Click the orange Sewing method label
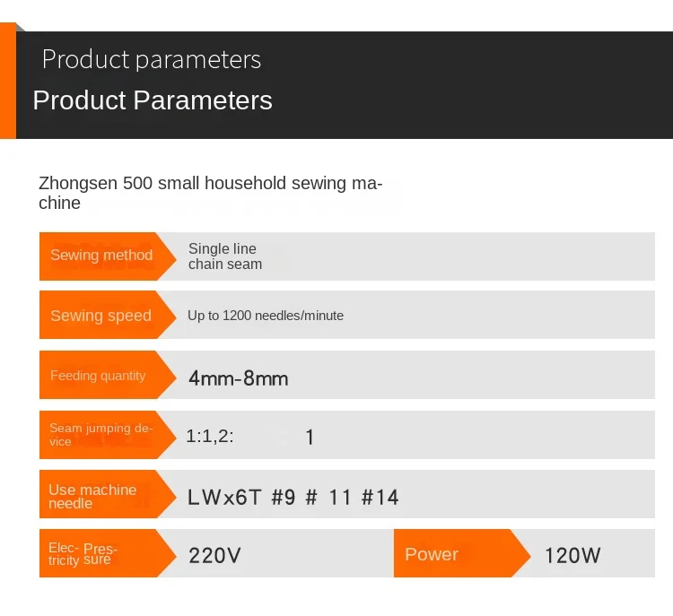The image size is (673, 616). click(101, 256)
